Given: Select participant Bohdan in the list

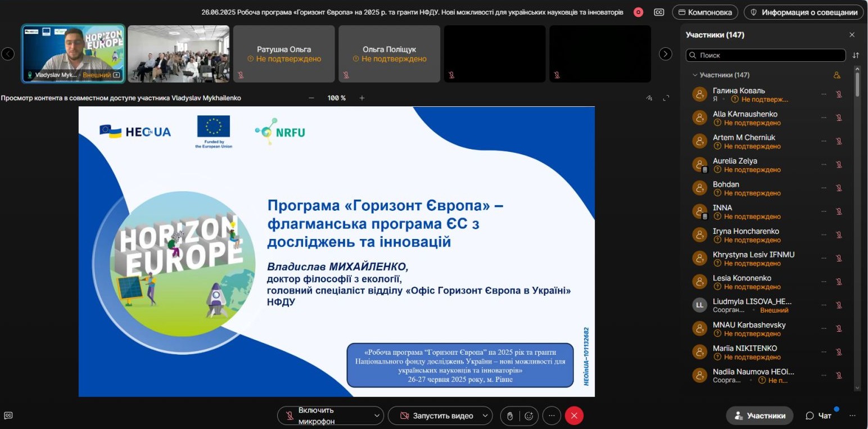Looking at the screenshot, I should 767,188.
